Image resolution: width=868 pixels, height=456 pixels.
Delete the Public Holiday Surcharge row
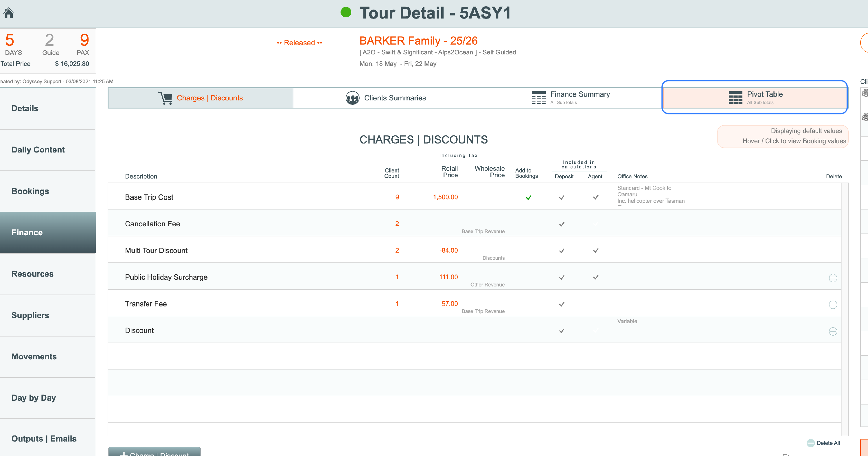(833, 278)
